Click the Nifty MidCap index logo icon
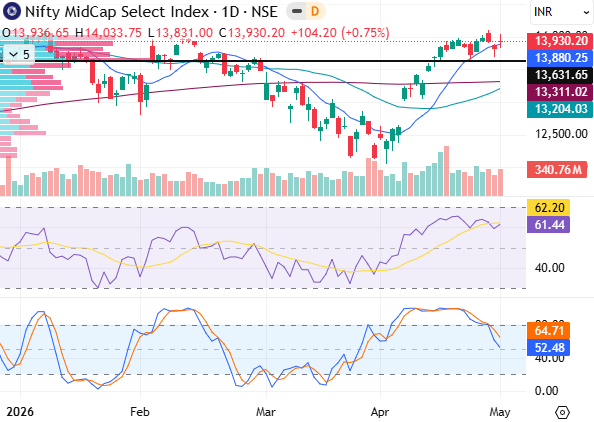This screenshot has height=422, width=594. coord(11,11)
